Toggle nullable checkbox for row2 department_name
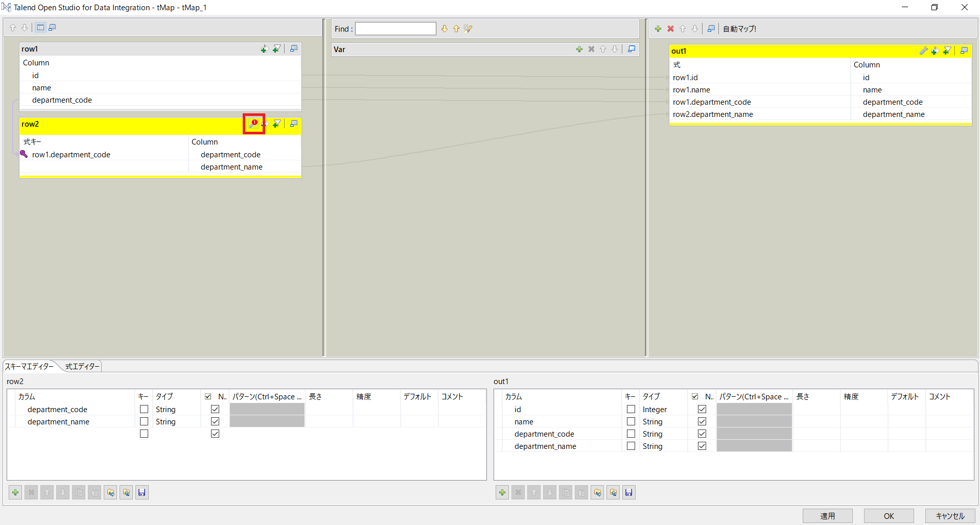The width and height of the screenshot is (980, 525). tap(215, 421)
